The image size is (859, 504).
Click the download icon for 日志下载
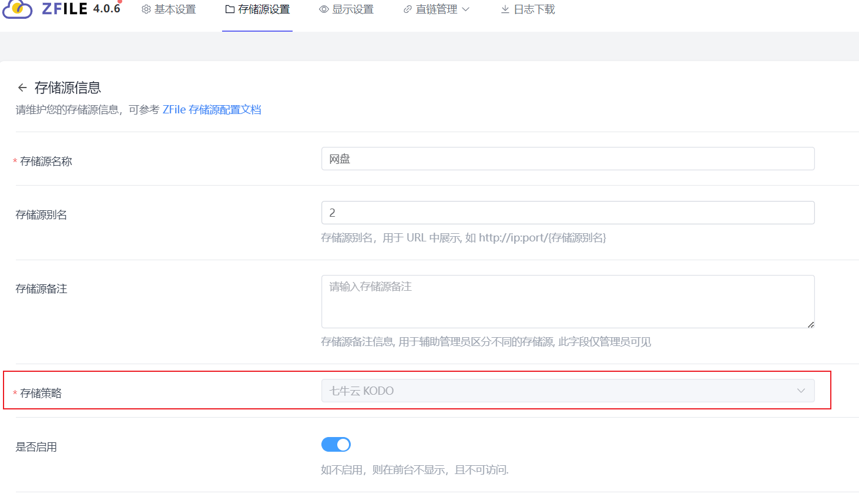coord(505,9)
